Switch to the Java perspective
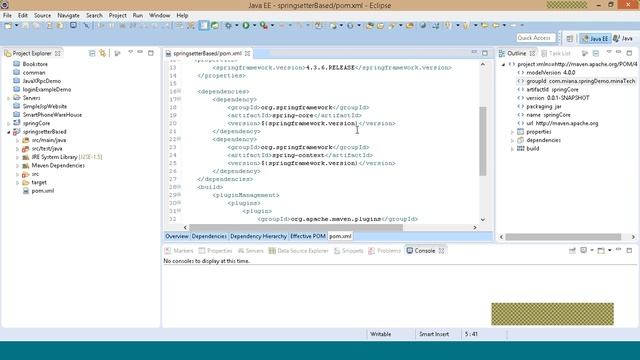This screenshot has width=640, height=360. pyautogui.click(x=623, y=38)
